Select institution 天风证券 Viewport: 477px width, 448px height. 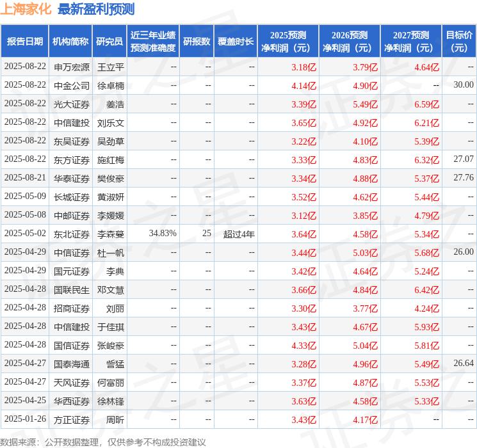tap(72, 382)
